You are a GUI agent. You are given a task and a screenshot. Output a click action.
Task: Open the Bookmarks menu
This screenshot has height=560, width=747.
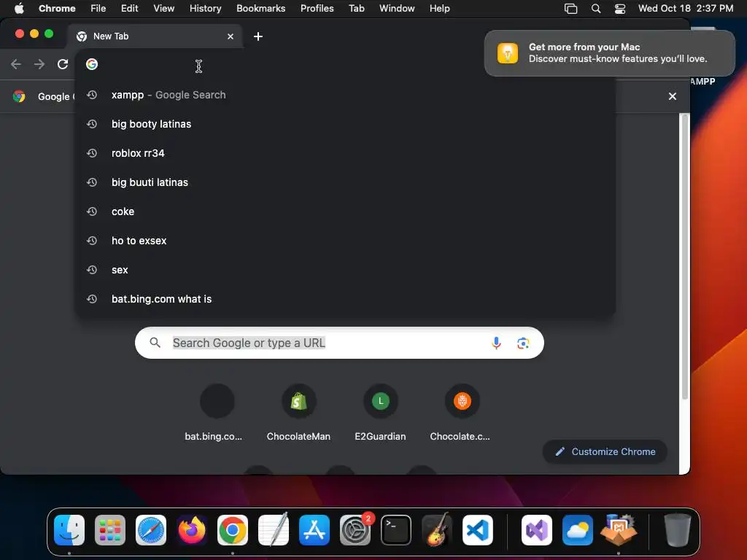[261, 9]
